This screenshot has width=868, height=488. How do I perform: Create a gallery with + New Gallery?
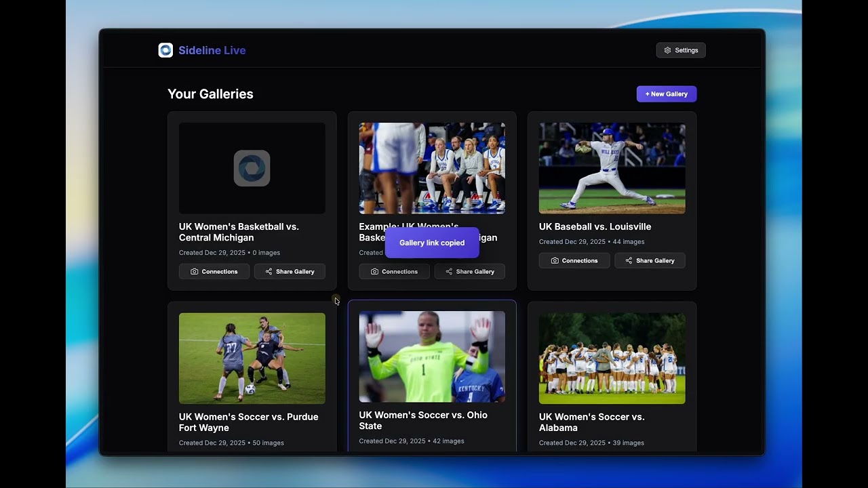click(x=667, y=94)
